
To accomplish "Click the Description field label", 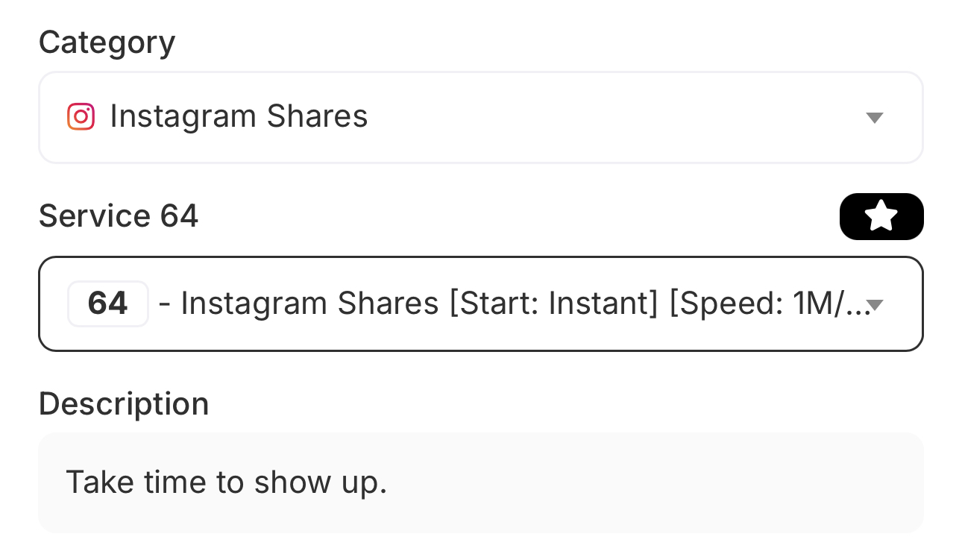I will 124,404.
